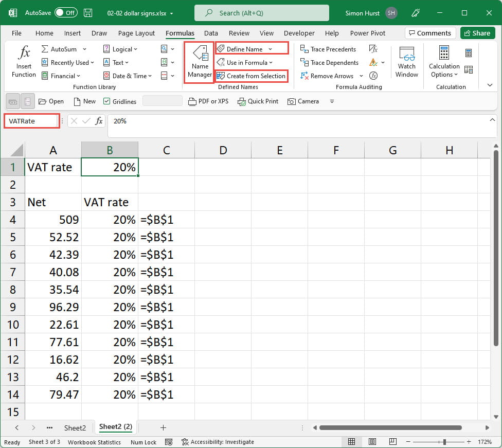Click the zoom slider handle

coord(444,442)
